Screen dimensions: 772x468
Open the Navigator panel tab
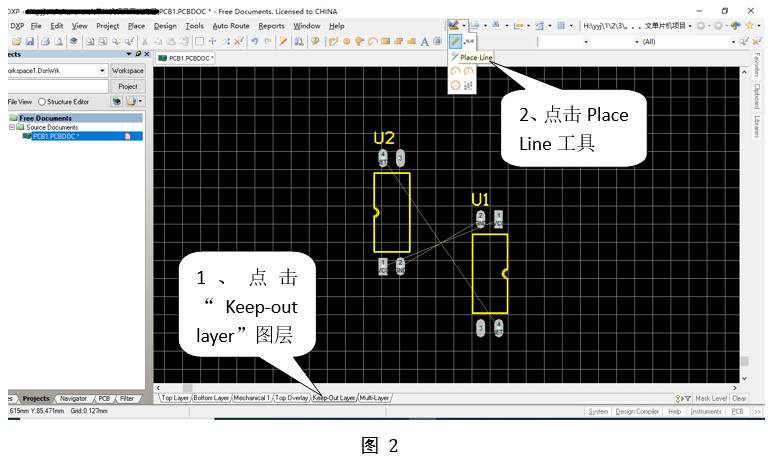[73, 399]
